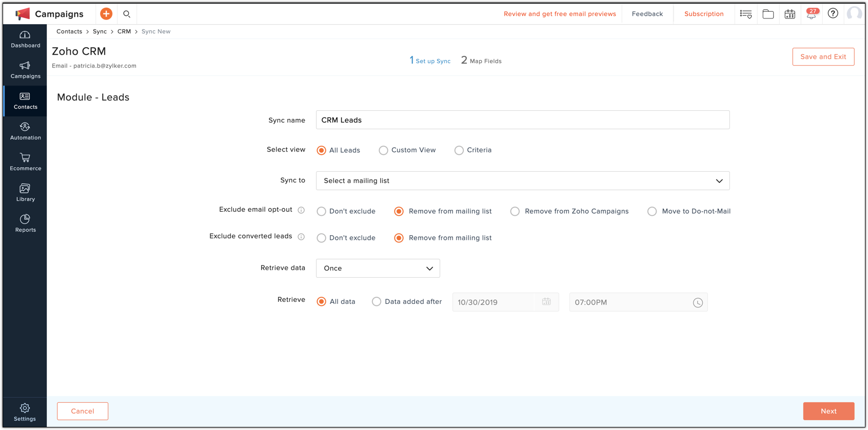
Task: Go to Automation in sidebar
Action: pos(25,131)
